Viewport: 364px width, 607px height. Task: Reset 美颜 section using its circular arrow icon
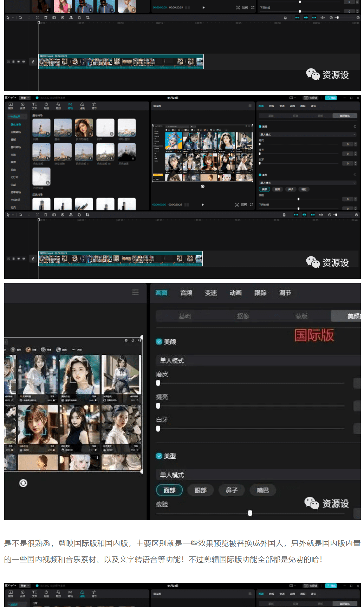pyautogui.click(x=355, y=126)
